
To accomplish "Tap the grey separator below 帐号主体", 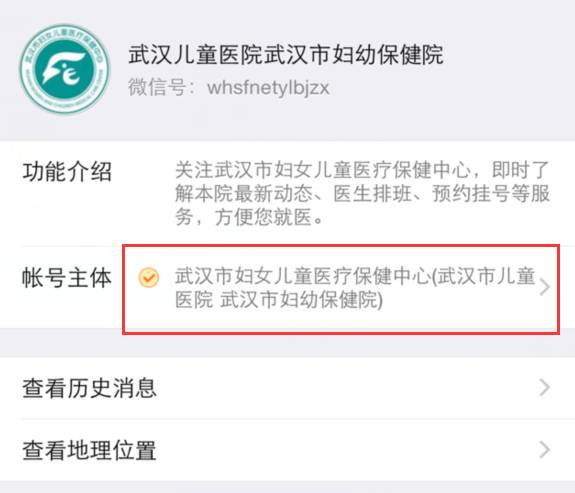I will click(288, 343).
